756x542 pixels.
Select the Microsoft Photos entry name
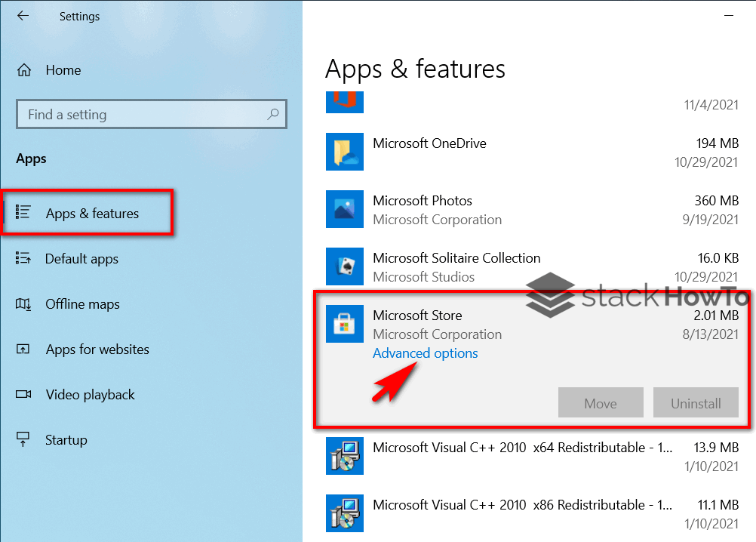point(423,201)
